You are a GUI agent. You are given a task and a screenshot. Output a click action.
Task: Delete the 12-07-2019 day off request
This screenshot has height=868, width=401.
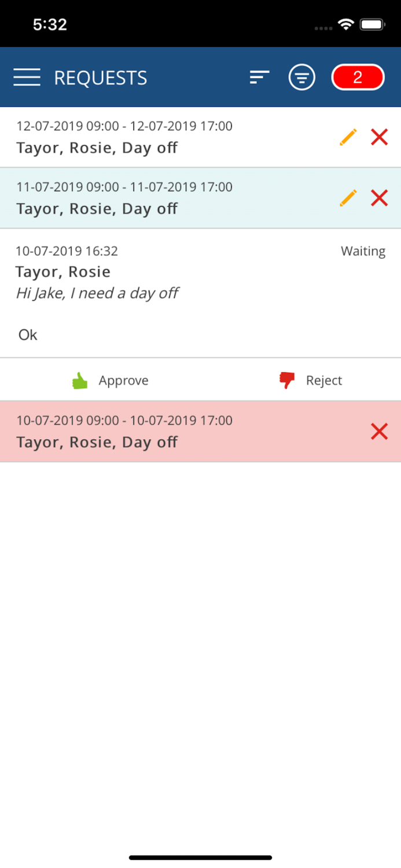pyautogui.click(x=379, y=137)
